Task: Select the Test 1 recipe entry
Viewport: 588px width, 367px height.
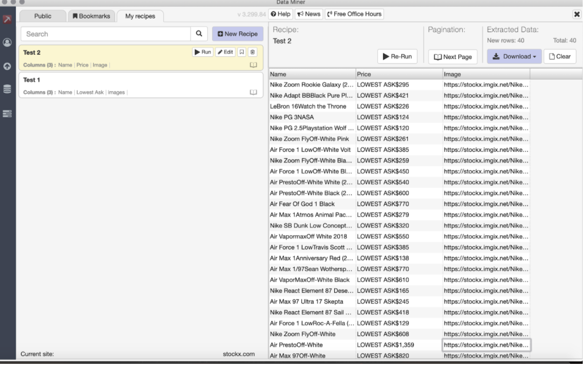Action: (x=106, y=84)
